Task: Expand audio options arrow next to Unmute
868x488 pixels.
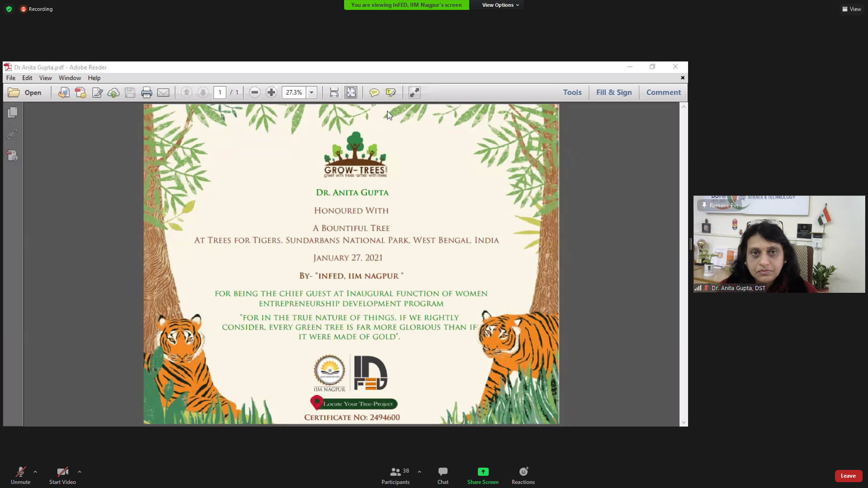Action: 35,472
